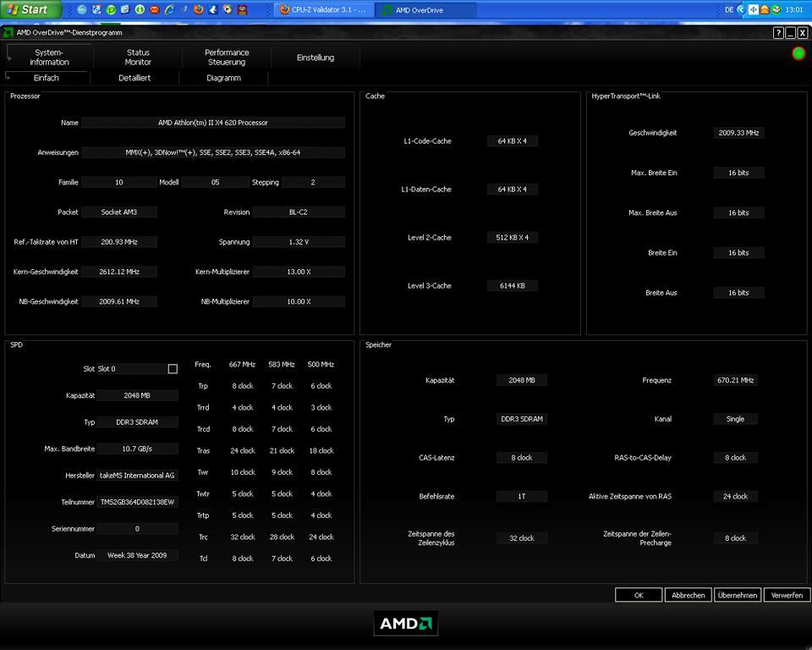The width and height of the screenshot is (812, 650).
Task: Click the white tray icon beside the arrow
Action: [753, 9]
